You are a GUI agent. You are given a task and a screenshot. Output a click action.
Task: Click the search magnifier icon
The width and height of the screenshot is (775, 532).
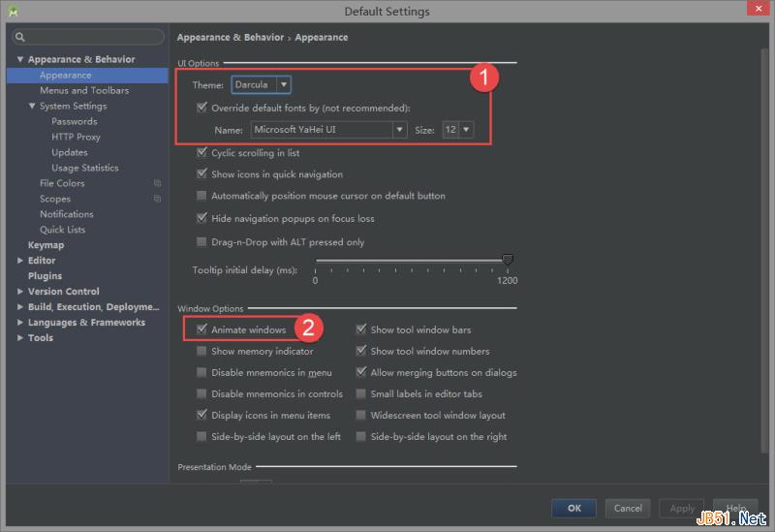(19, 37)
